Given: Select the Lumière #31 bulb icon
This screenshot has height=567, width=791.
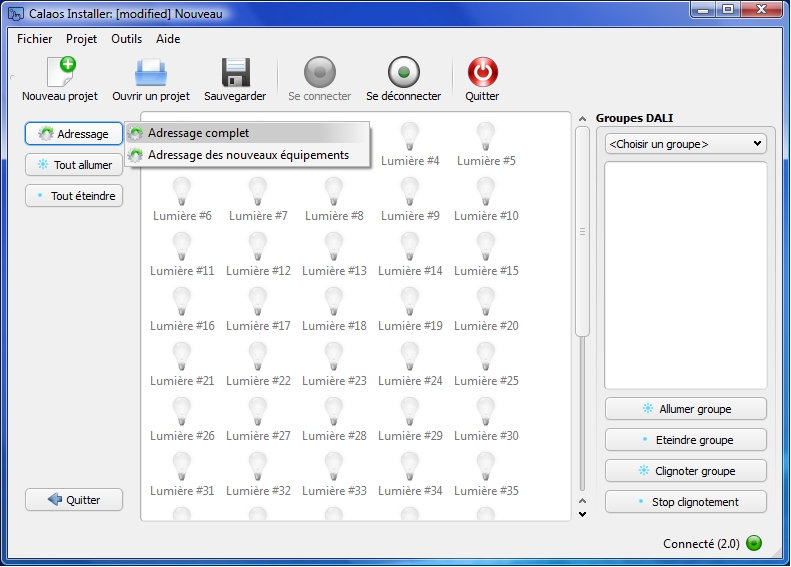Looking at the screenshot, I should (182, 467).
